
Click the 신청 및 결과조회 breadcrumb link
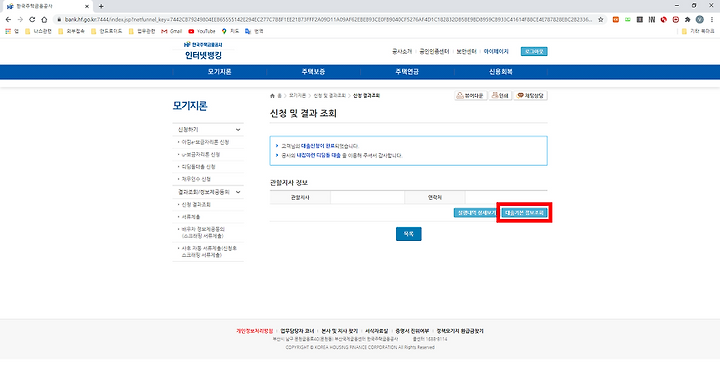(330, 96)
